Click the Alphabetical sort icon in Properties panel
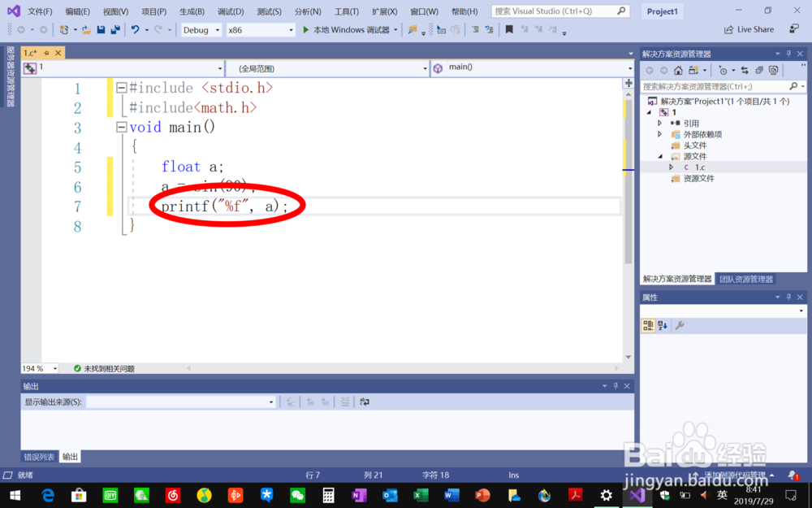The image size is (812, 508). [x=663, y=326]
